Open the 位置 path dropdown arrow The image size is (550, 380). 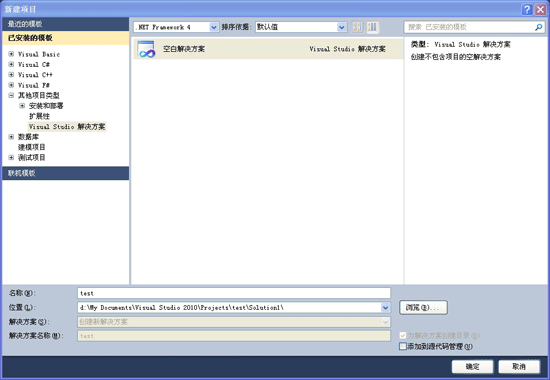click(x=385, y=308)
